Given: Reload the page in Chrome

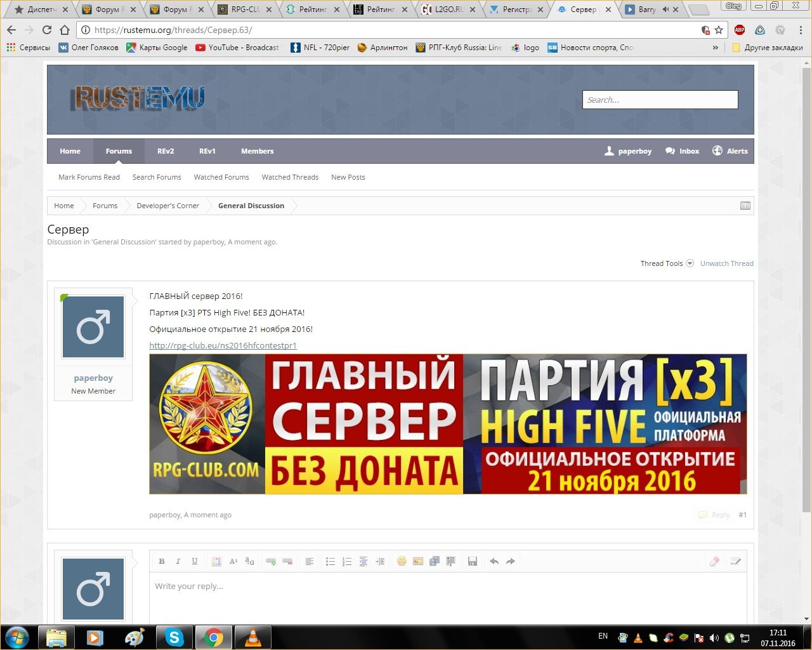Looking at the screenshot, I should [47, 30].
